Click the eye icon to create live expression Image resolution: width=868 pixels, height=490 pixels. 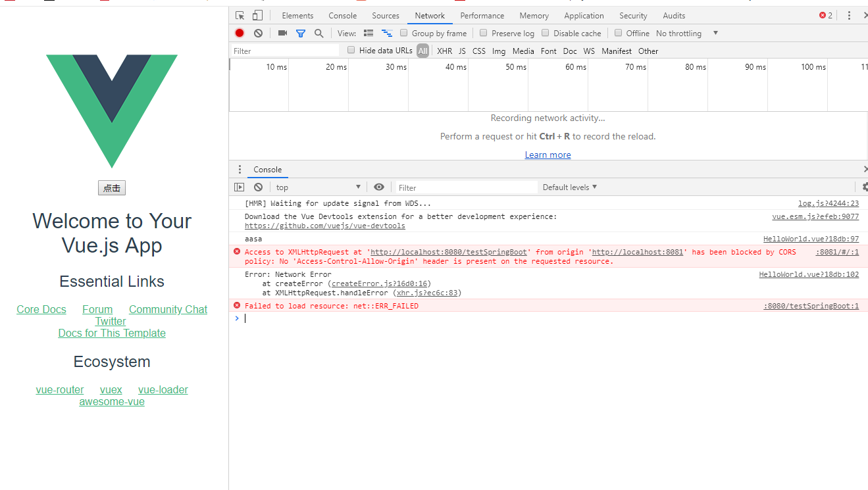coord(378,187)
